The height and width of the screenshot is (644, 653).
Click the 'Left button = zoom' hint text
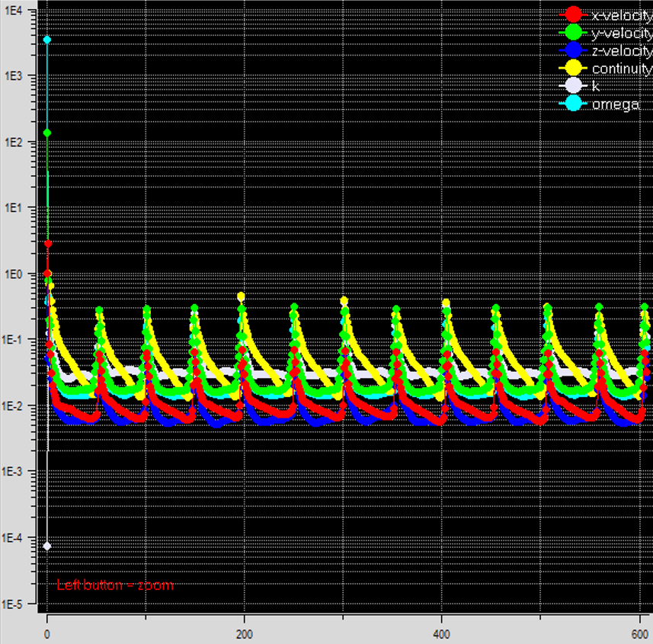pos(115,585)
